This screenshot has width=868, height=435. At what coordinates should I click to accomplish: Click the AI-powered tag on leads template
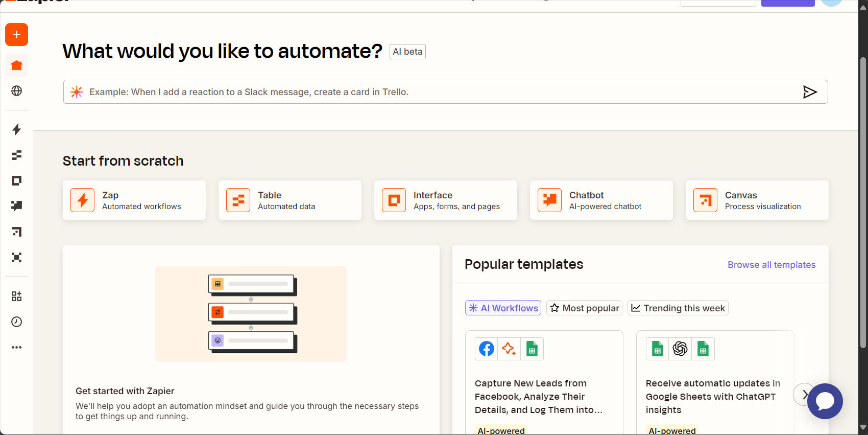(501, 431)
